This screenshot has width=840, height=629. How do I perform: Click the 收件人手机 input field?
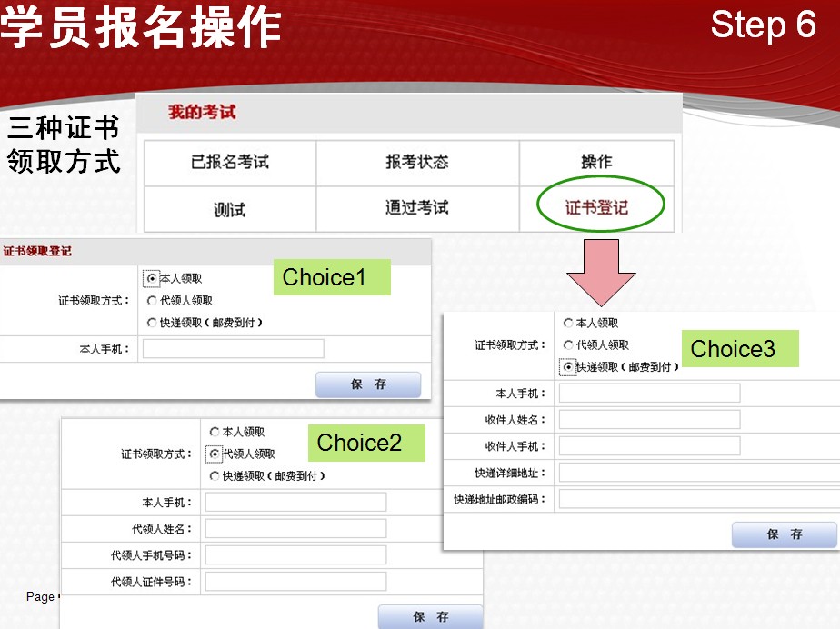[649, 445]
